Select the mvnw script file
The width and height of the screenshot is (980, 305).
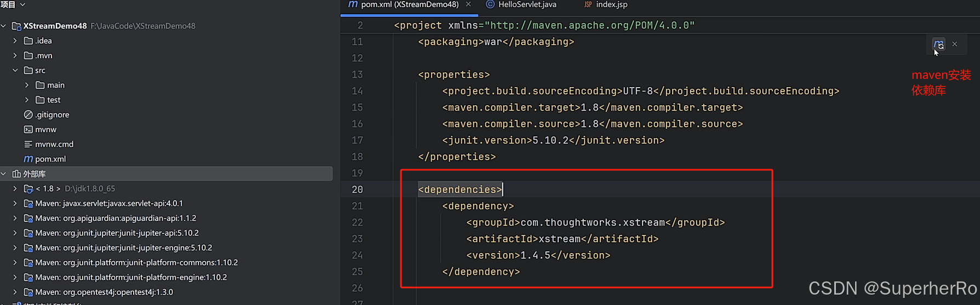coord(45,129)
